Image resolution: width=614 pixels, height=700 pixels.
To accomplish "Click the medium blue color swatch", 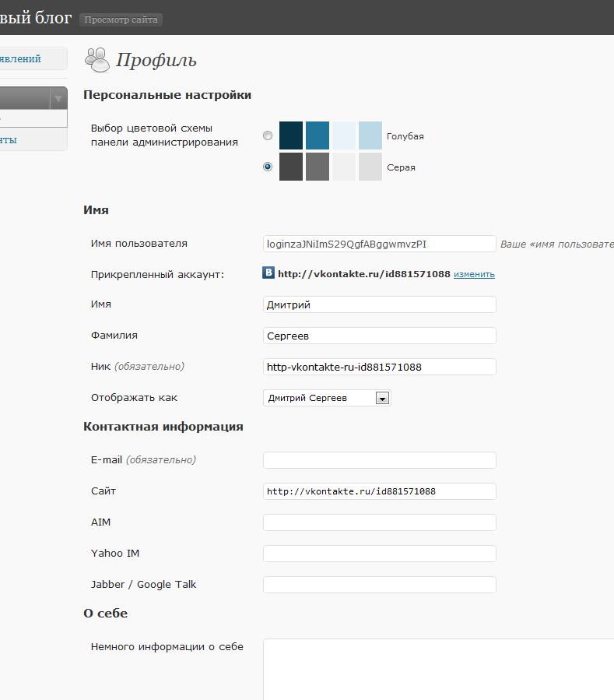I will (x=318, y=135).
